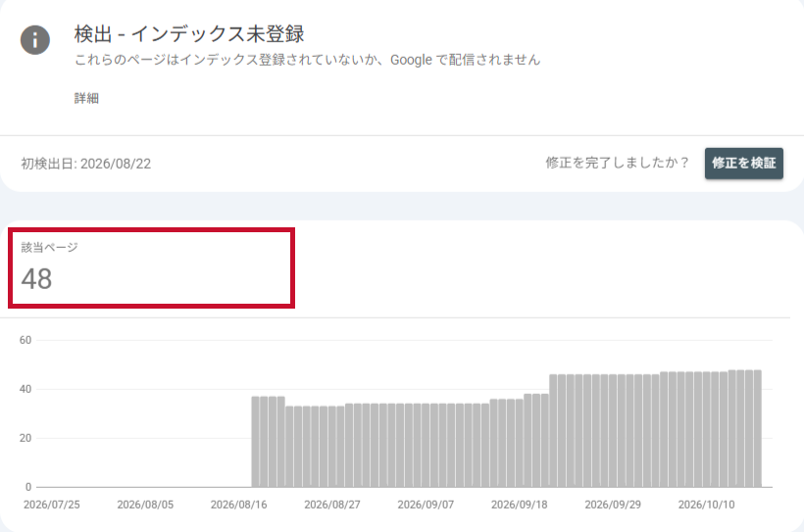
Task: Click the 2026/09/18 x-axis date label
Action: click(519, 505)
